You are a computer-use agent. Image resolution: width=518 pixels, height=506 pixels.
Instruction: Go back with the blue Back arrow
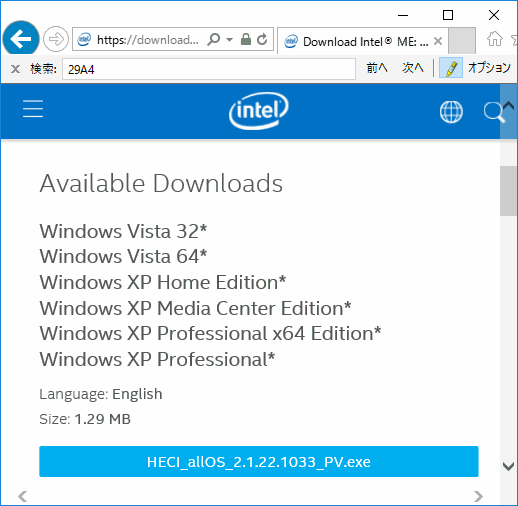(21, 39)
